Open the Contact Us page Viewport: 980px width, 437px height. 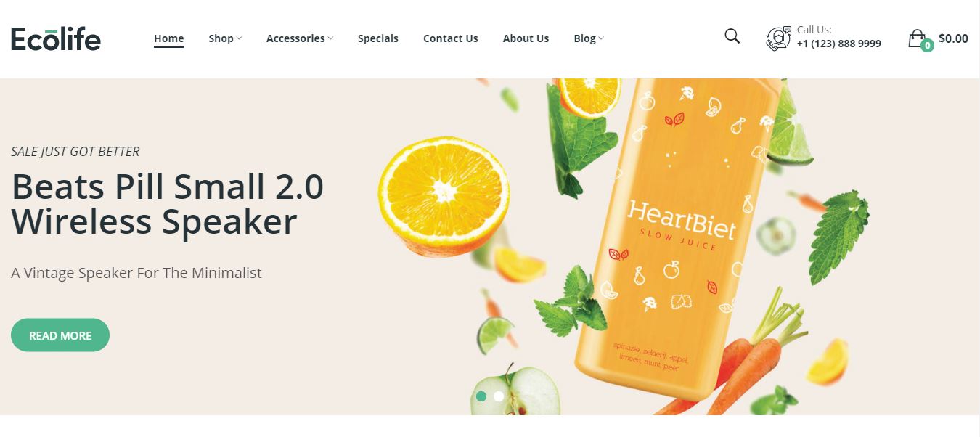point(451,38)
